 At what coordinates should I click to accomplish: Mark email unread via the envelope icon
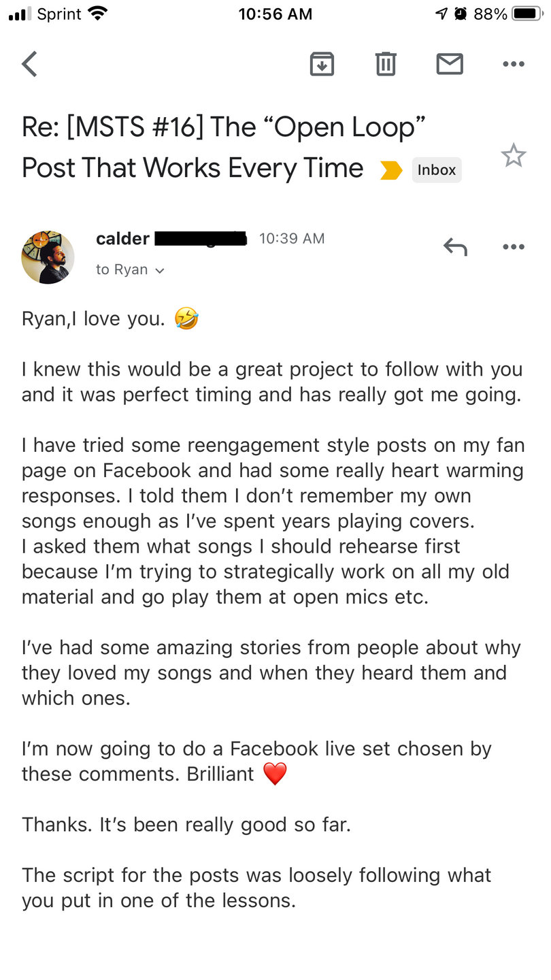coord(450,64)
